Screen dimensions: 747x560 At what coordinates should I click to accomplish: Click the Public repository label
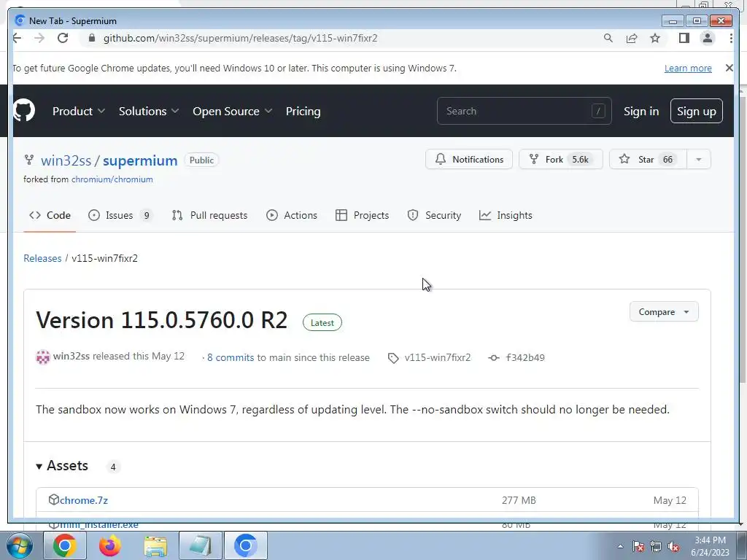pos(201,160)
